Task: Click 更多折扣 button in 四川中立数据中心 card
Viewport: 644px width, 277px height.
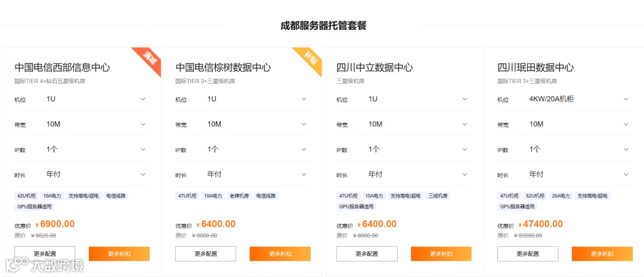Action: click(441, 254)
